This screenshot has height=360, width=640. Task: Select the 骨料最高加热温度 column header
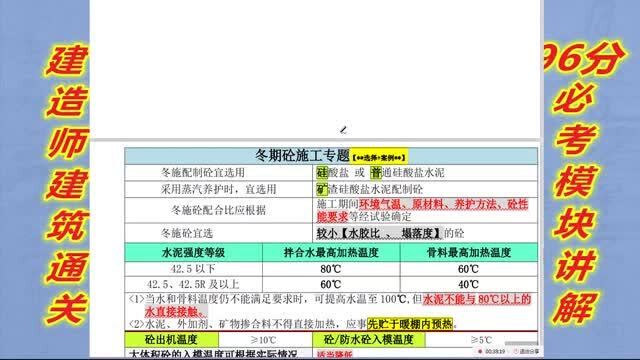pyautogui.click(x=469, y=252)
